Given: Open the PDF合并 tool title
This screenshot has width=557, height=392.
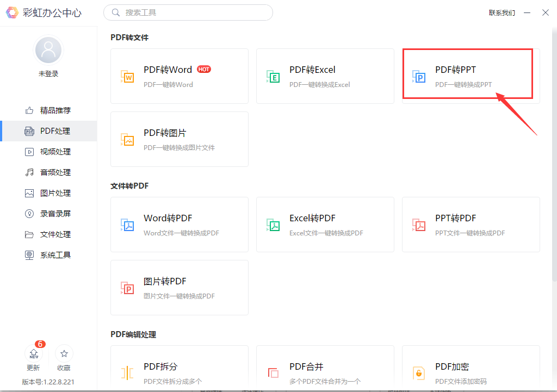Looking at the screenshot, I should [x=306, y=366].
